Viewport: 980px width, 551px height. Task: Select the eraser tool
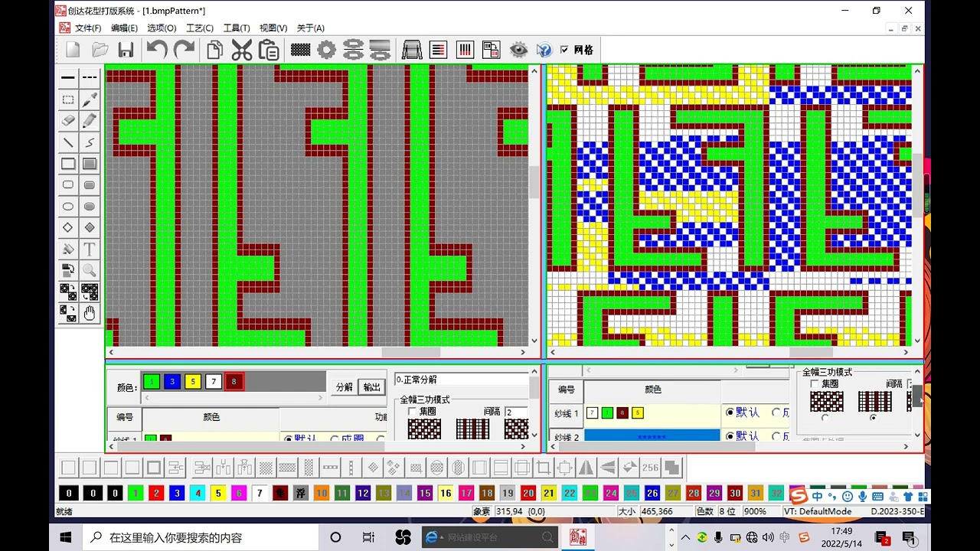tap(68, 121)
